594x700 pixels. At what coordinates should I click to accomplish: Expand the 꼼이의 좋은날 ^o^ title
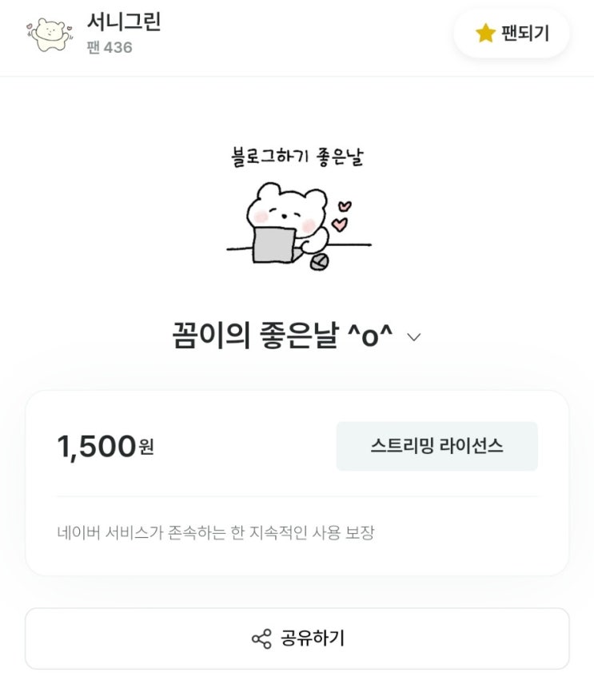pos(282,336)
